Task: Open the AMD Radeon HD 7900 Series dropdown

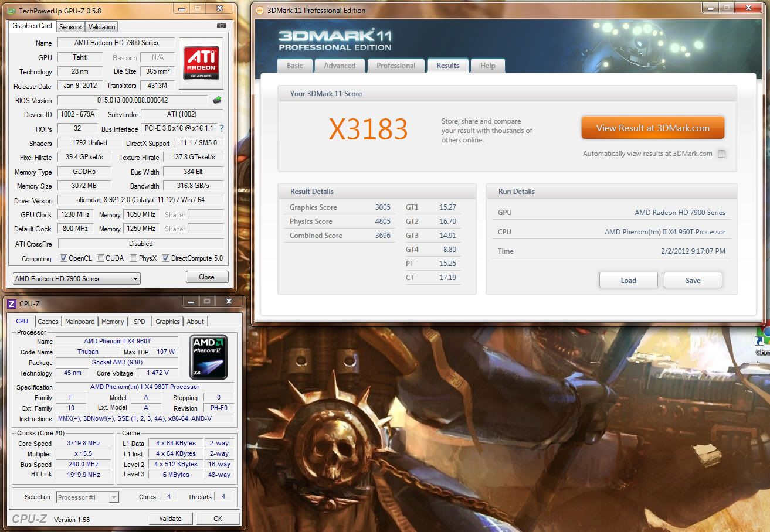Action: [76, 278]
